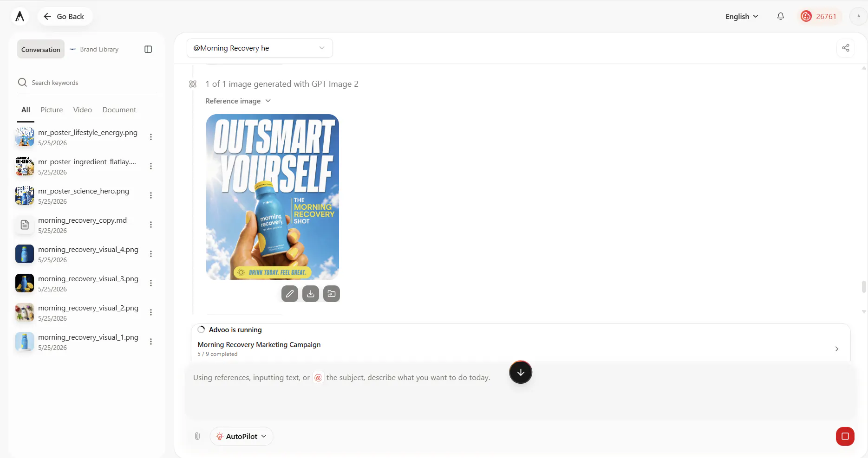Edit the generated image with pencil icon
868x458 pixels.
(x=290, y=294)
